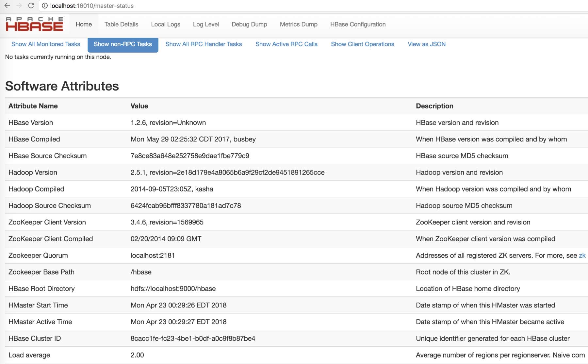This screenshot has width=588, height=364.
Task: Click Zookeeper Quorum value 'localhost:2181'
Action: click(x=153, y=256)
